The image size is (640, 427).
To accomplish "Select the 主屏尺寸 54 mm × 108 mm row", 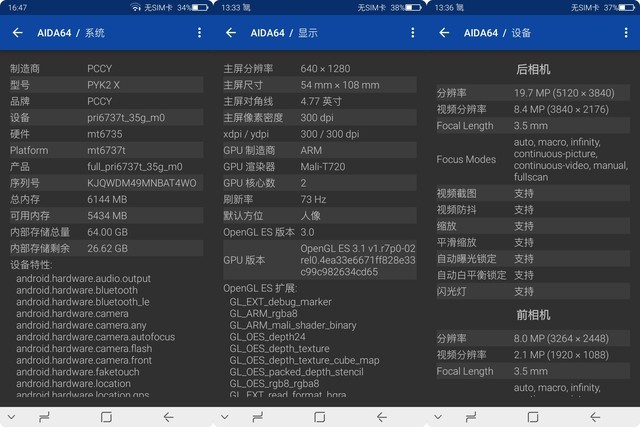I will point(320,85).
